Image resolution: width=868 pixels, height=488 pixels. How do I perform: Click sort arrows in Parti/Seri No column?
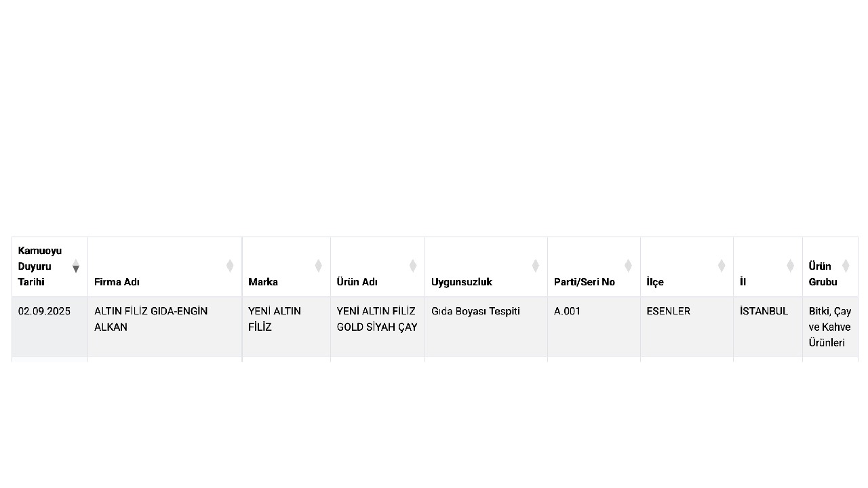(628, 266)
